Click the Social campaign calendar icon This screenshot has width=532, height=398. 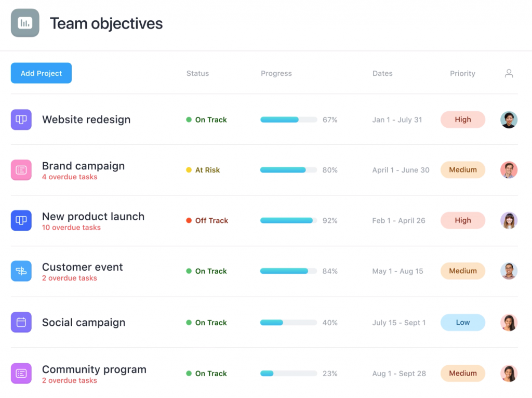[x=21, y=322]
